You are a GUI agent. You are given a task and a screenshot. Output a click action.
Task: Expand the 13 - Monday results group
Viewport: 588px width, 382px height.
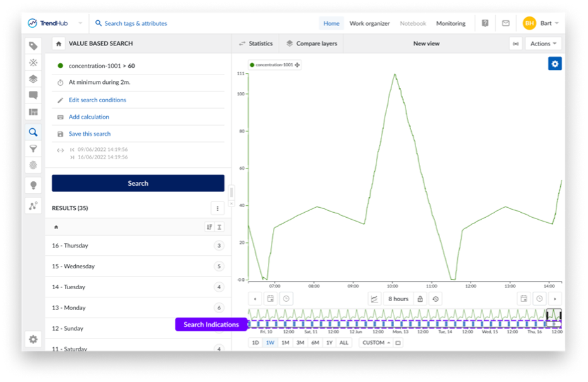pos(138,307)
